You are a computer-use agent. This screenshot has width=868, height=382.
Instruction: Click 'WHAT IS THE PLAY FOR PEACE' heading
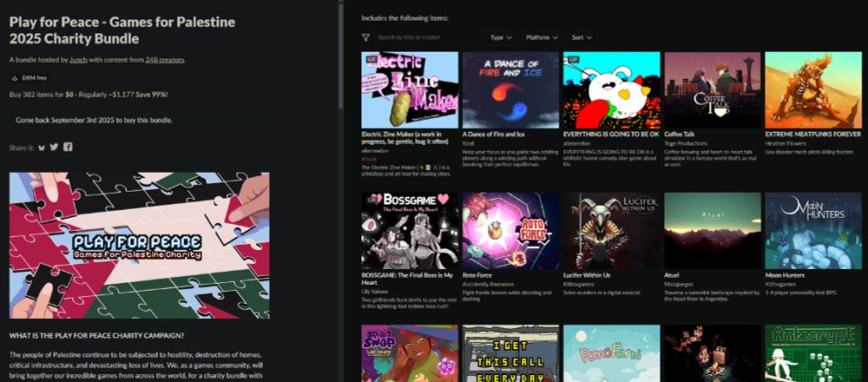coord(97,335)
